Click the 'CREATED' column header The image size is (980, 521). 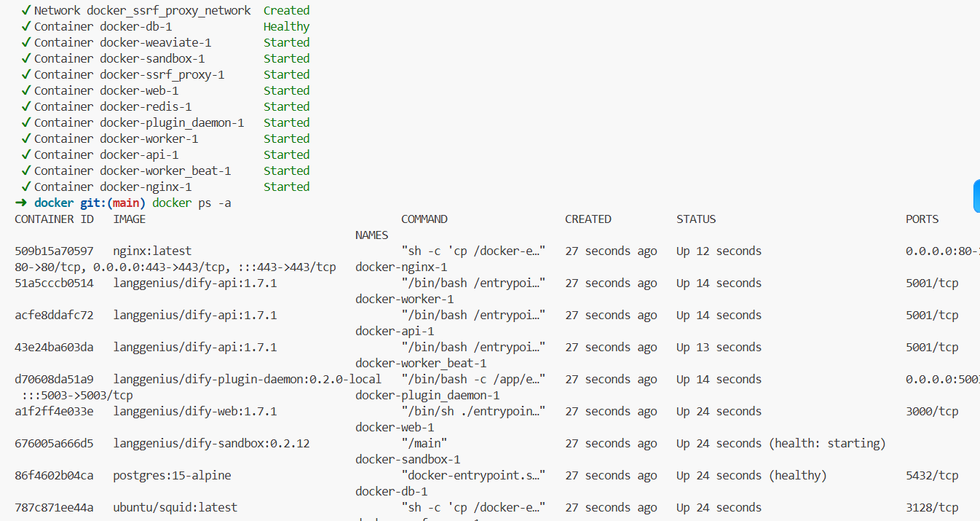coord(588,219)
